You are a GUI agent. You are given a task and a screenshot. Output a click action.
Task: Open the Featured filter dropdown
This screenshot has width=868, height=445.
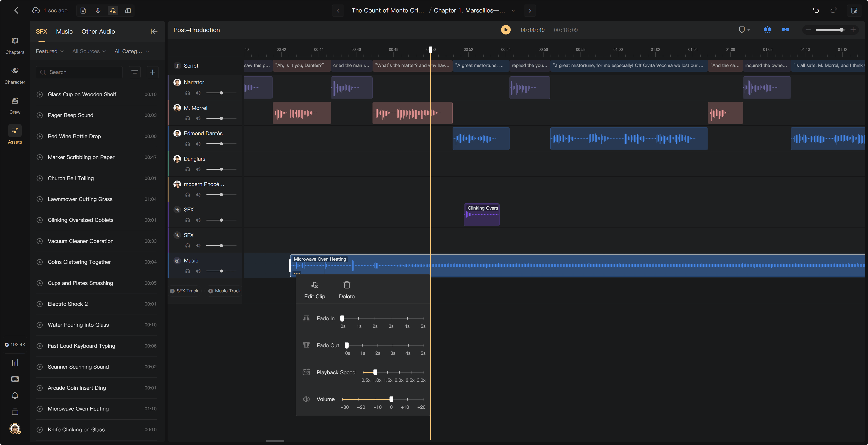(x=49, y=51)
